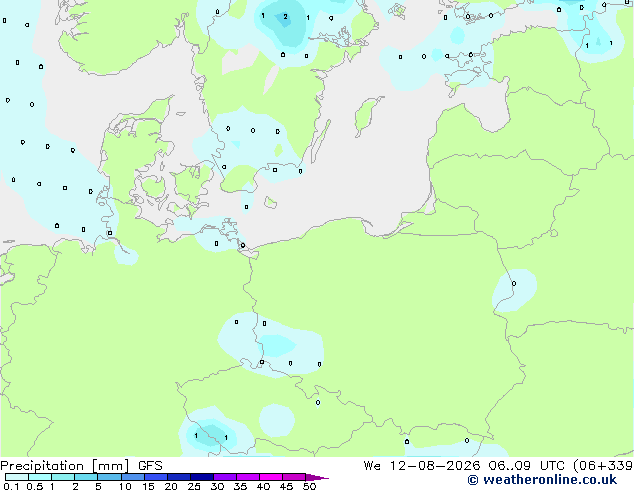Pick the 45–50 mm legend color swatch
The image size is (634, 490).
point(294,477)
